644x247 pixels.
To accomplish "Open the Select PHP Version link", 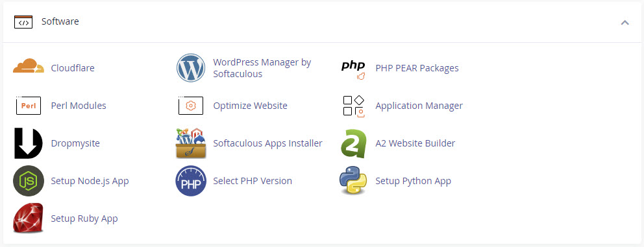I will tap(253, 181).
